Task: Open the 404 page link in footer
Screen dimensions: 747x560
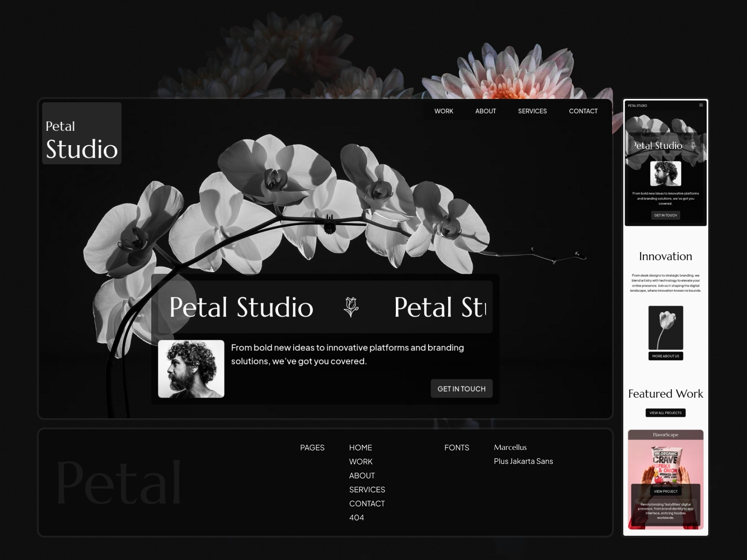Action: coord(356,518)
